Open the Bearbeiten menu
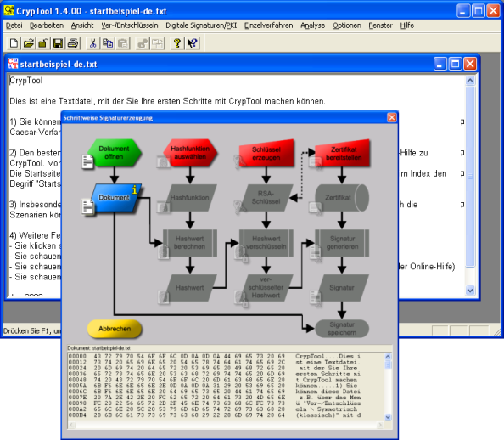Screen dimensions: 504x440 47,25
